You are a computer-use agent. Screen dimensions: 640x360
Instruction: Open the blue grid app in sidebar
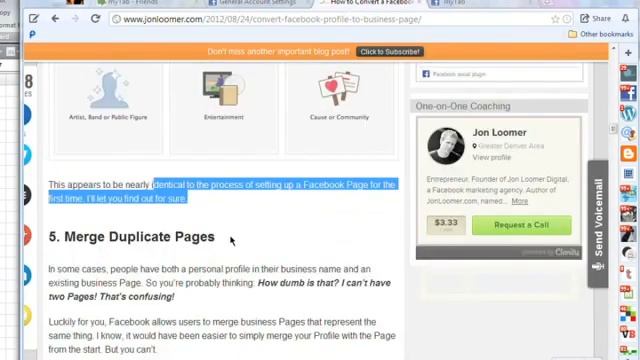(628, 173)
